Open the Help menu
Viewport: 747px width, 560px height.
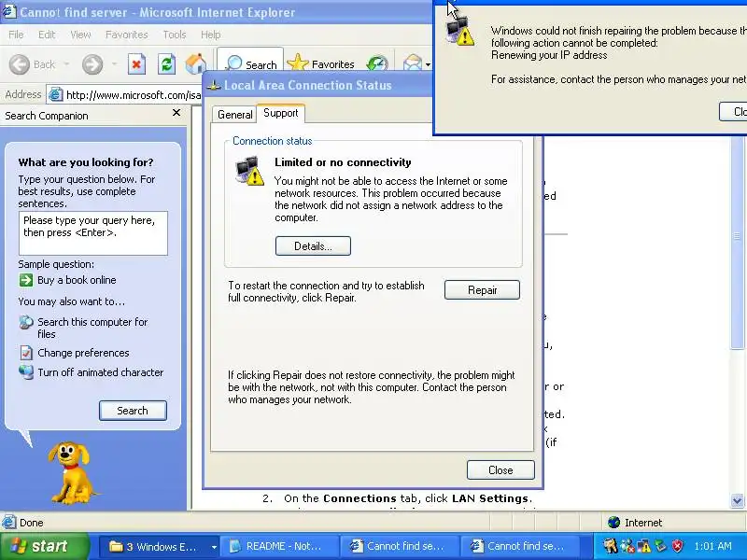210,35
